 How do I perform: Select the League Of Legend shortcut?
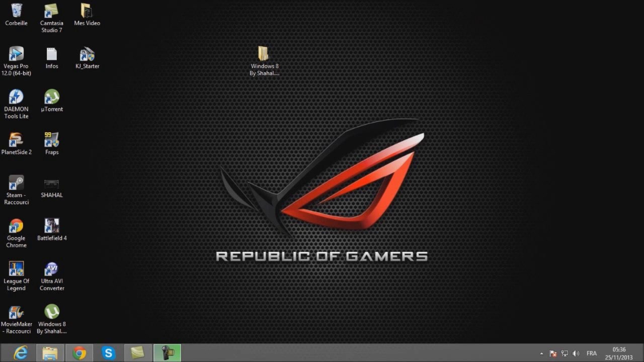click(16, 277)
